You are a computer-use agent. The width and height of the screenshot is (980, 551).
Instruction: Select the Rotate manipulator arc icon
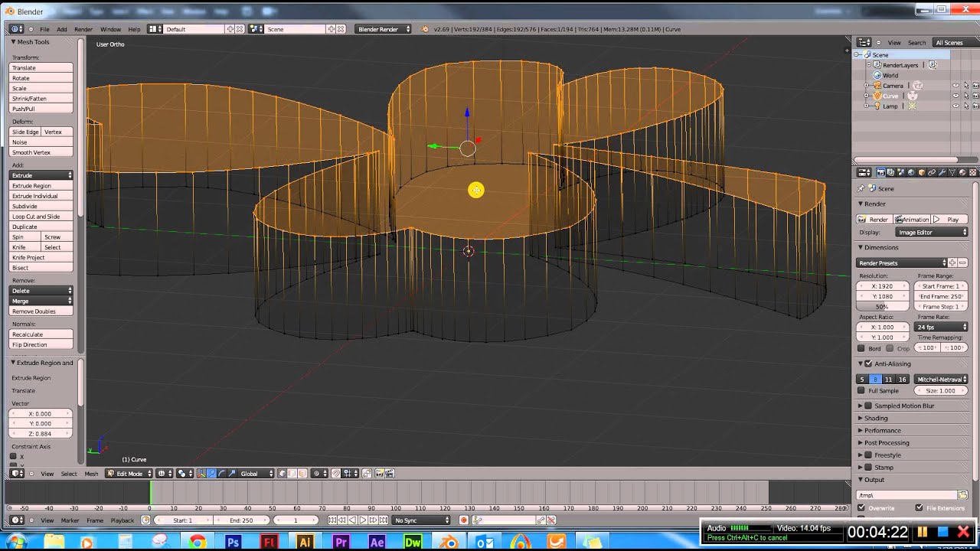(222, 474)
